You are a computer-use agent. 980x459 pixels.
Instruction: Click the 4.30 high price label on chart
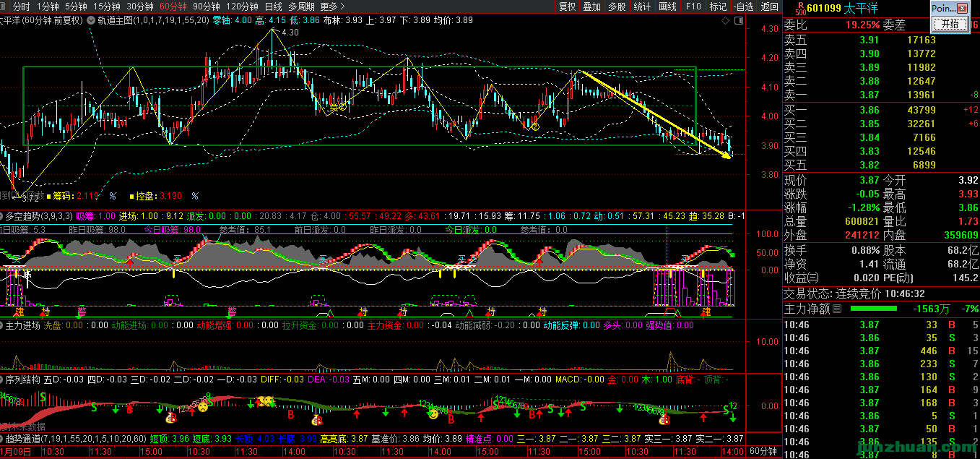[290, 33]
